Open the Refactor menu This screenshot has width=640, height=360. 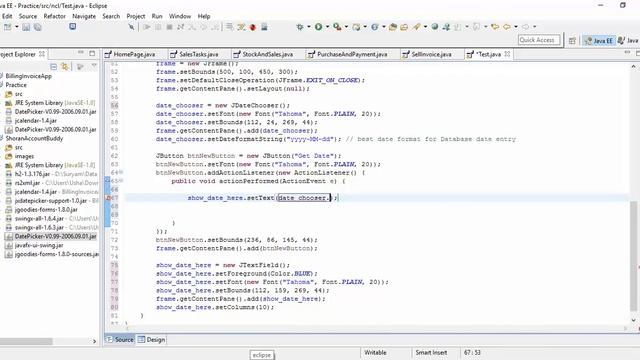[54, 16]
